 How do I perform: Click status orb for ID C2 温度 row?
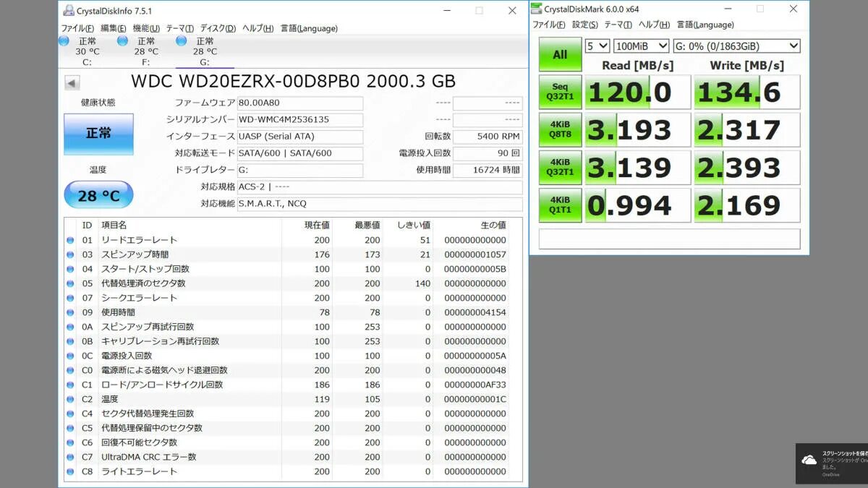click(71, 399)
